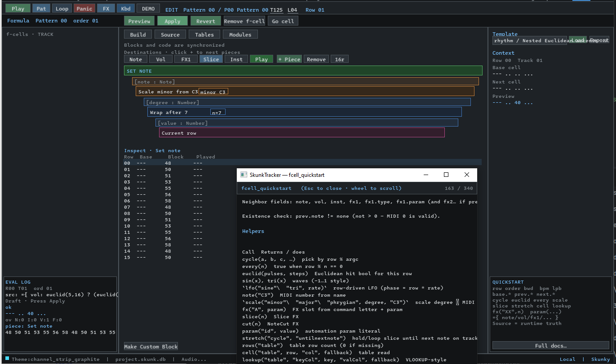Select the SET NOTE block
Screen dimensions: 616x364
click(303, 70)
